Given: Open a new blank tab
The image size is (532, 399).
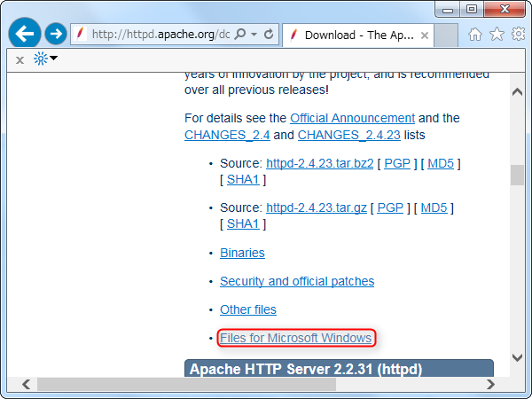Looking at the screenshot, I should [x=446, y=35].
